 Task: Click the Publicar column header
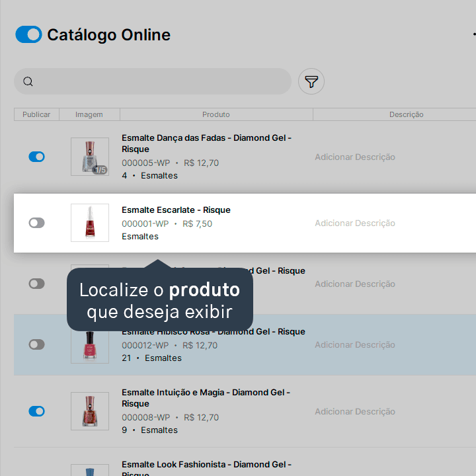[x=36, y=114]
